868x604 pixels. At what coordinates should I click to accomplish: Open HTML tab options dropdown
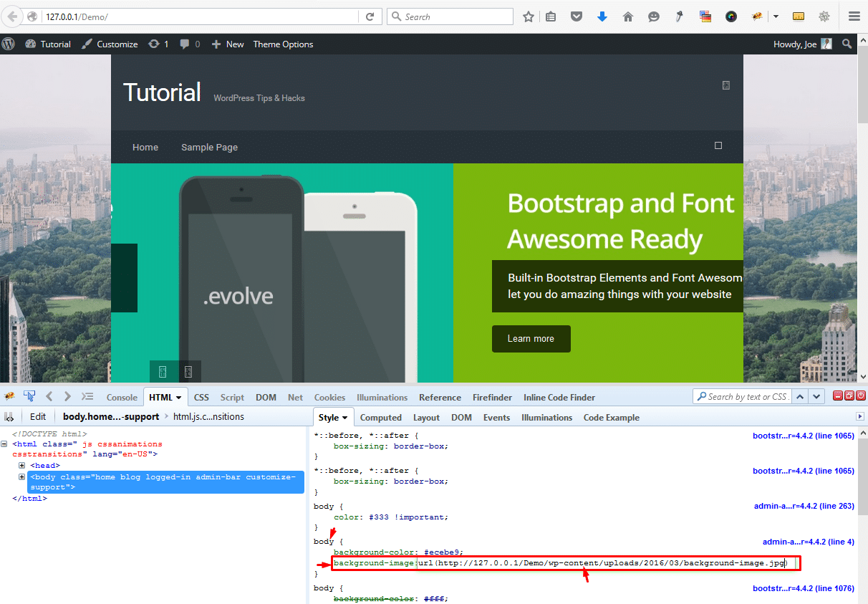coord(178,398)
